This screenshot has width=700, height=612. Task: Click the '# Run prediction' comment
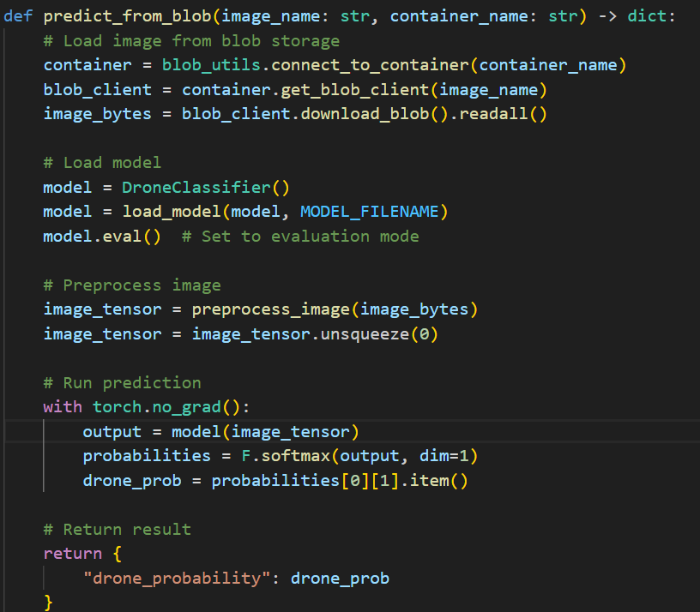pyautogui.click(x=123, y=383)
